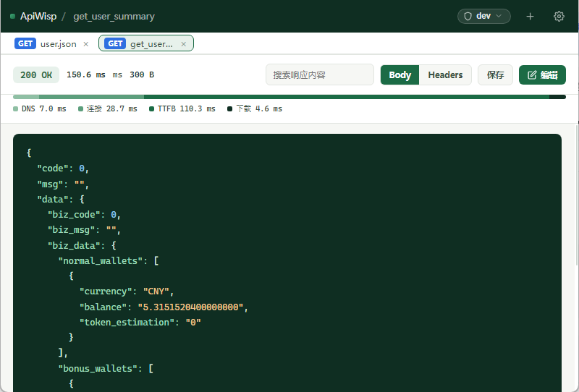Screen dimensions: 579x392
Task: Switch to the user.json tab
Action: coord(51,43)
